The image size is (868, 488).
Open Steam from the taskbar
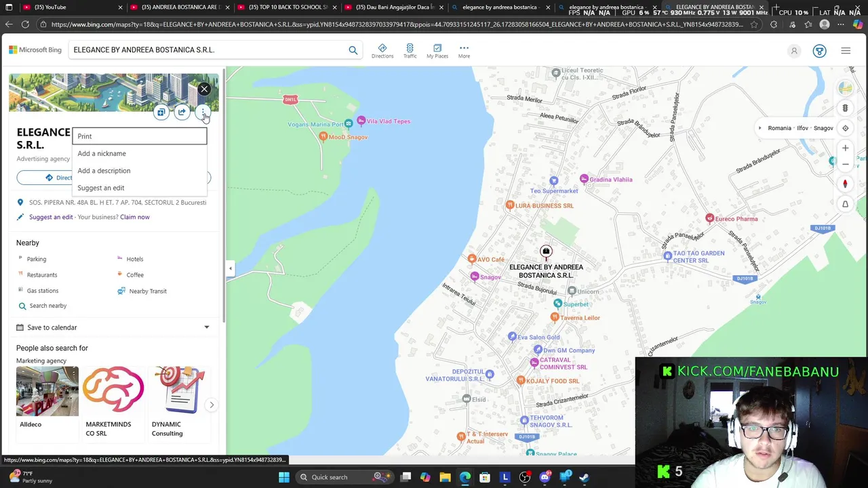[x=584, y=477]
